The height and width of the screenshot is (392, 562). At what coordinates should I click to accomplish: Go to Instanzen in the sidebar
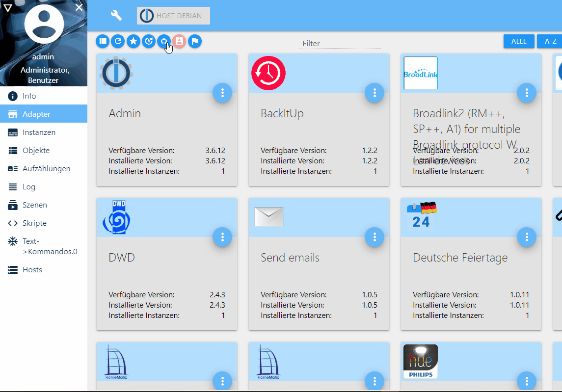pos(44,132)
